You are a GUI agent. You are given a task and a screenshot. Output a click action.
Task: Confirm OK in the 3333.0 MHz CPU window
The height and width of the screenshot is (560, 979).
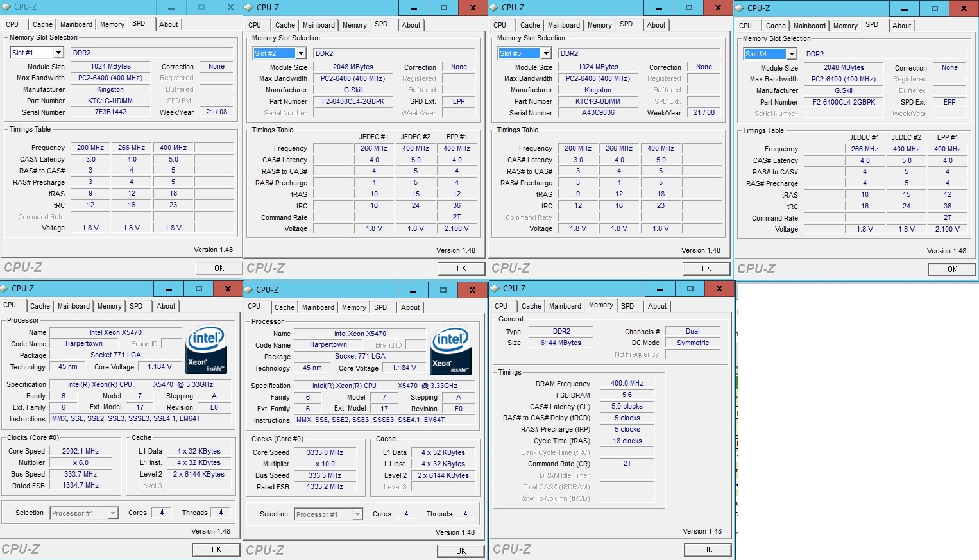[x=461, y=551]
